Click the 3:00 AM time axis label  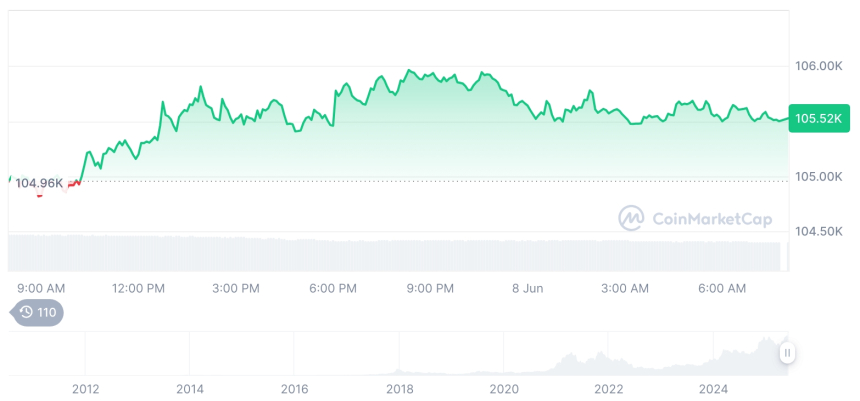pyautogui.click(x=624, y=288)
